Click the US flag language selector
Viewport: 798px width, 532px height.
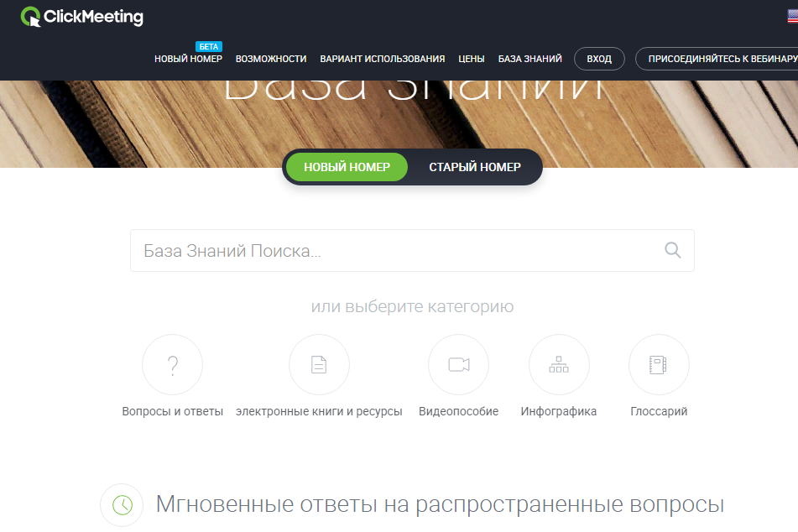pyautogui.click(x=790, y=15)
